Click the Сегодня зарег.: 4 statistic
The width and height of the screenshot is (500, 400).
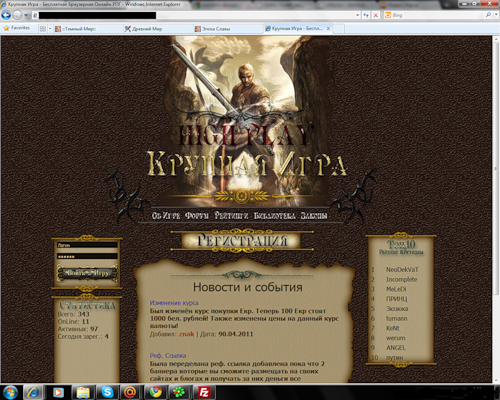pyautogui.click(x=83, y=336)
